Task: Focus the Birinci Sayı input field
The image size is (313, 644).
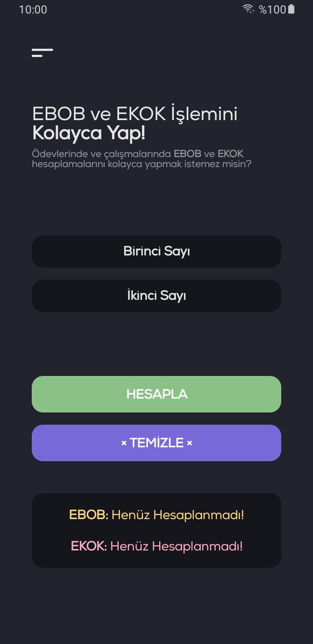Action: coord(156,252)
